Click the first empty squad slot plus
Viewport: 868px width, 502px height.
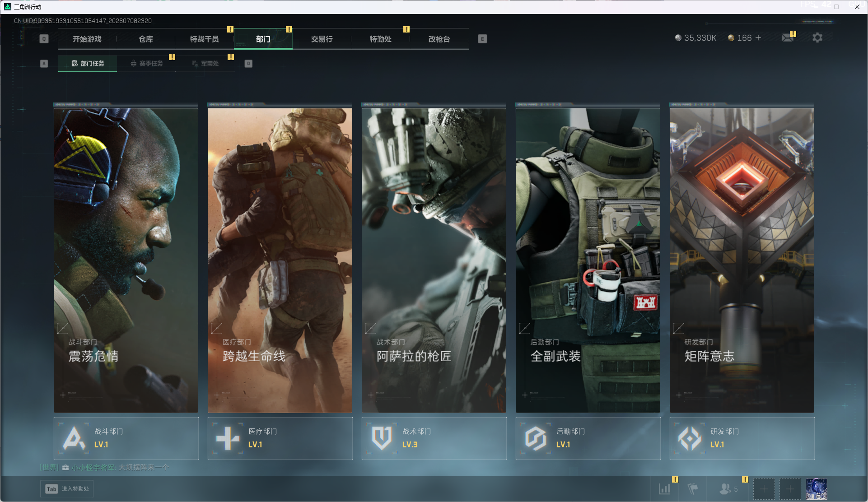[x=764, y=489]
